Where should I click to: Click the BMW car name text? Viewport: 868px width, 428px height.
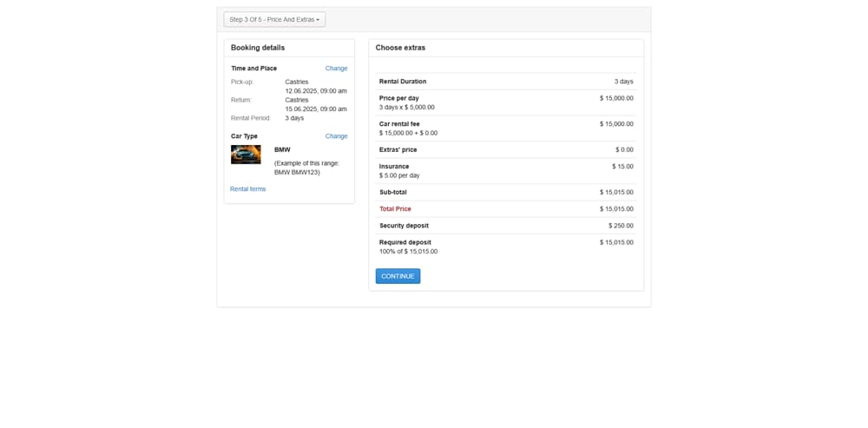pos(282,149)
